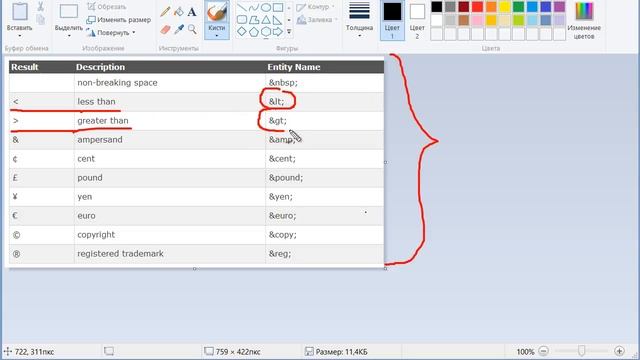
Task: Open the Select (Выделить) dropdown arrow
Action: pyautogui.click(x=69, y=36)
